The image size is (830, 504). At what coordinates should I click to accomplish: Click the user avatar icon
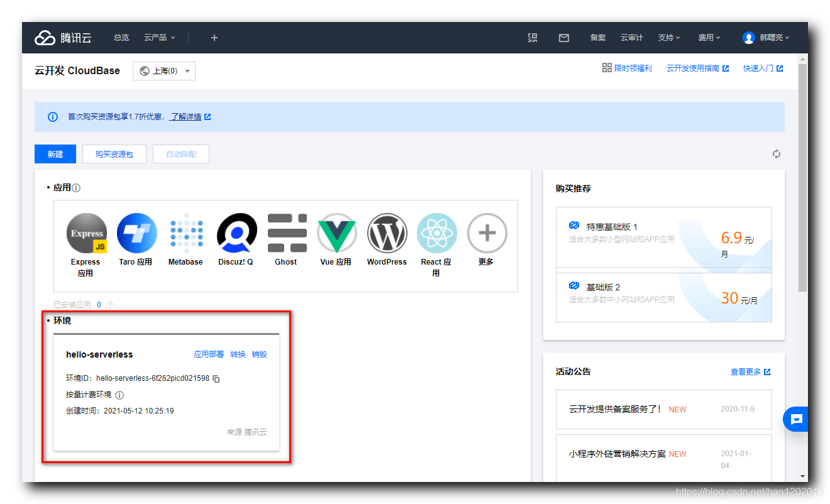coord(748,38)
